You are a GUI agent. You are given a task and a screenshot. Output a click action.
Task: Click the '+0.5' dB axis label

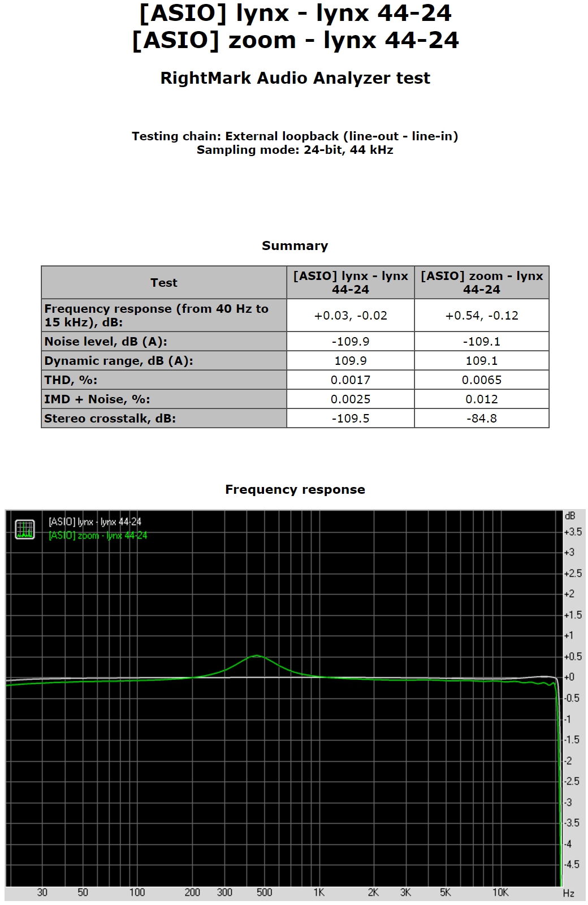[573, 656]
